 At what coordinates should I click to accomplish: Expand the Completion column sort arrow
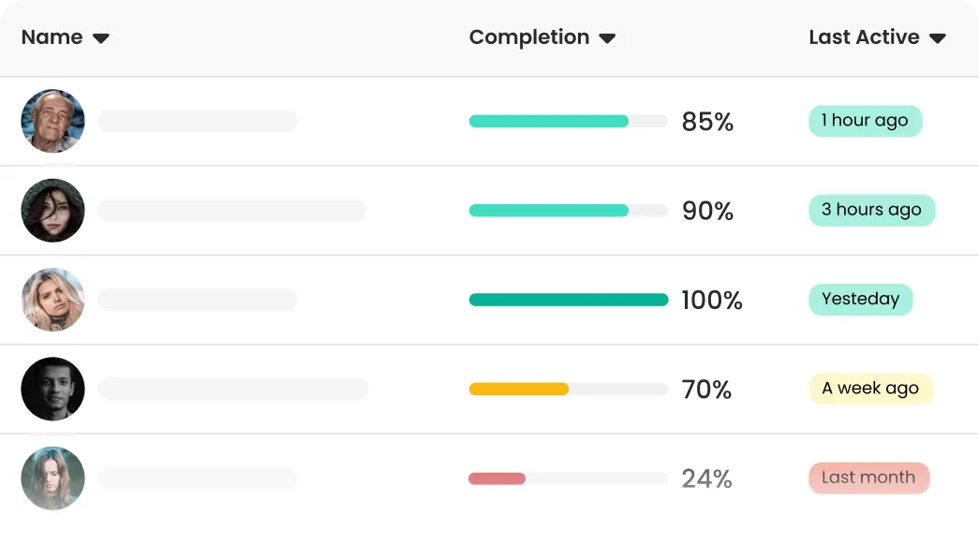pos(607,38)
